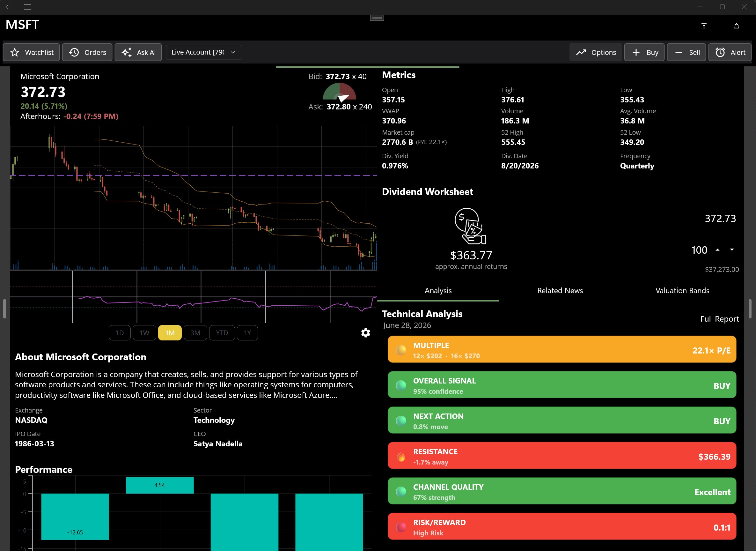The width and height of the screenshot is (756, 551).
Task: Click the drag handle at top center
Action: [377, 18]
